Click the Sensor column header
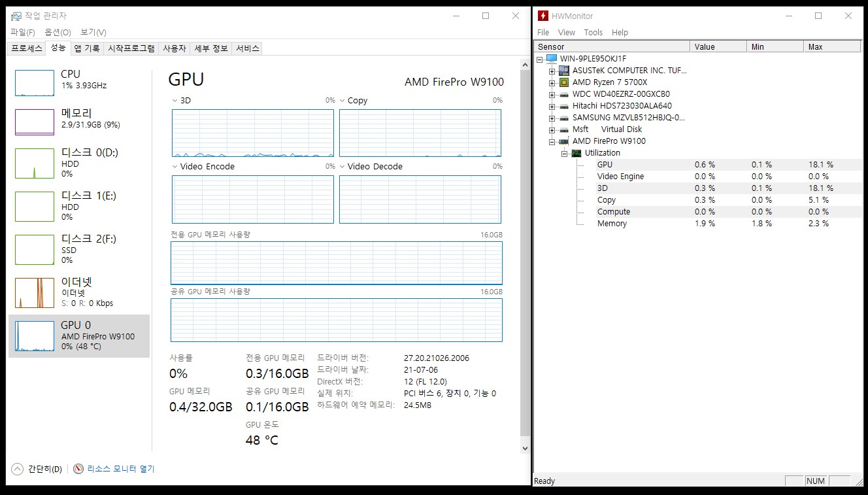 point(612,46)
